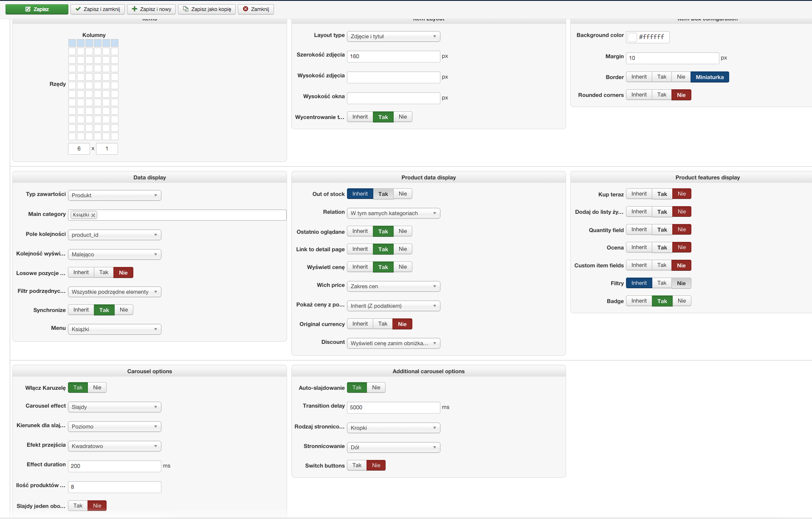This screenshot has height=519, width=812.
Task: Set Włącz Karuzelę to Nie
Action: pos(97,388)
